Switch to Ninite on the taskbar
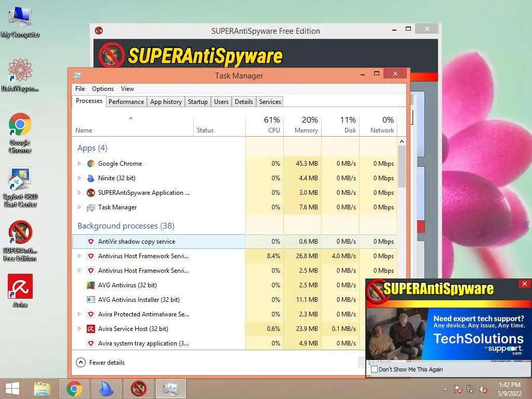Viewport: 532px width, 399px height. [107, 389]
